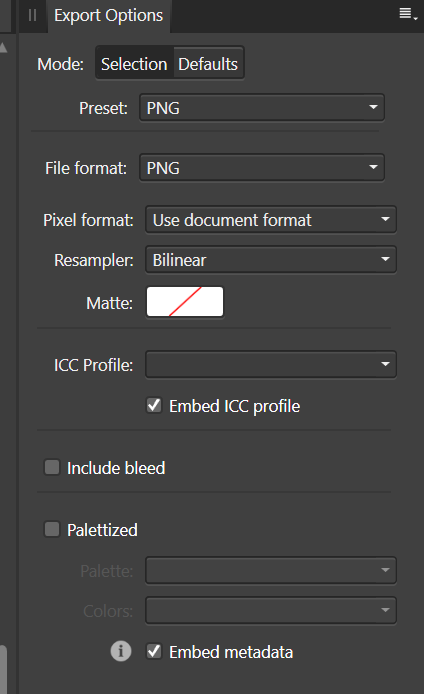Switch Mode to Defaults
This screenshot has width=424, height=694.
(208, 64)
